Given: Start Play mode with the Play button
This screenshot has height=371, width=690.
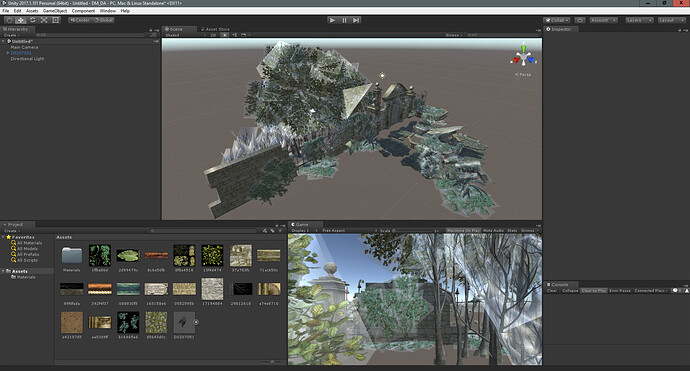Looking at the screenshot, I should click(332, 20).
